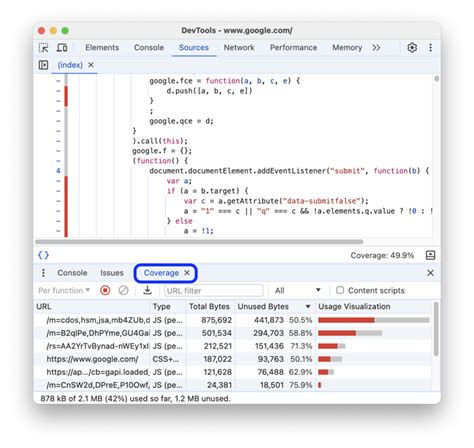Close the bottom drawer panel

[430, 273]
